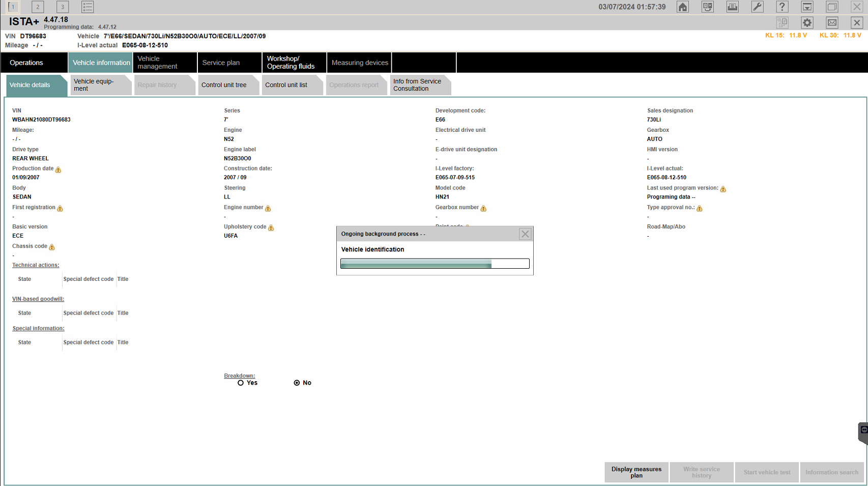Viewport: 868px width, 486px height.
Task: Switch to session 3 toggle
Action: coord(63,7)
